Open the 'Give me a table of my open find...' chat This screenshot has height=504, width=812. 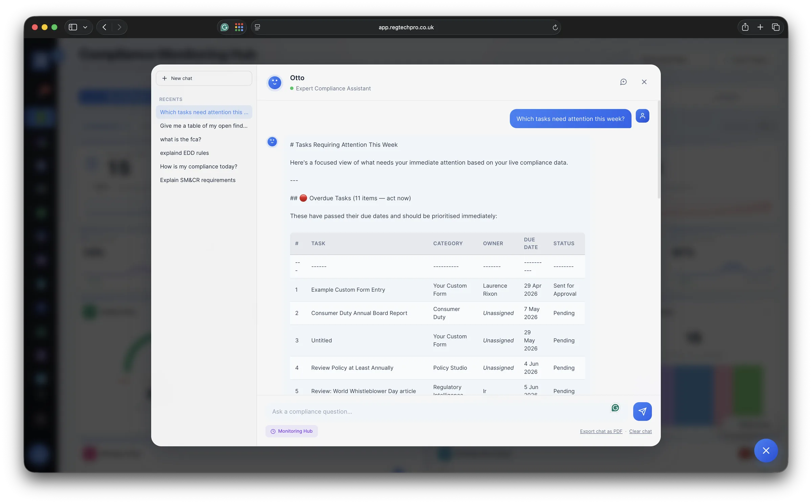click(204, 125)
